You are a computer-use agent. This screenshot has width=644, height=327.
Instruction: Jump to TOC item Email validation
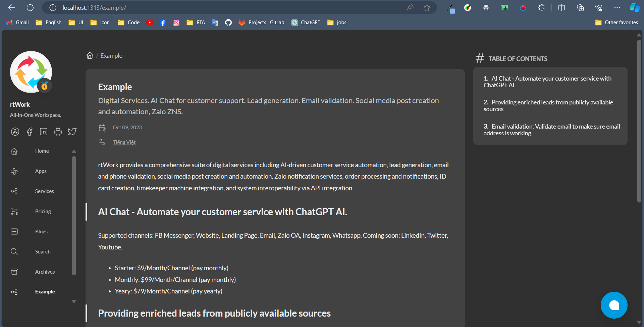point(552,130)
